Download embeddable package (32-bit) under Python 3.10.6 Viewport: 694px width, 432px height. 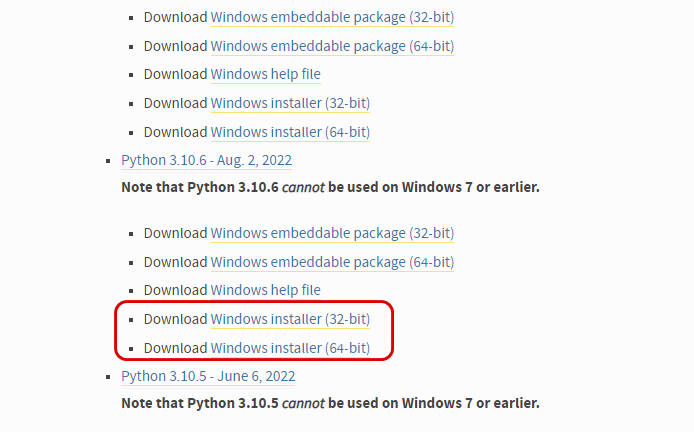(x=332, y=233)
